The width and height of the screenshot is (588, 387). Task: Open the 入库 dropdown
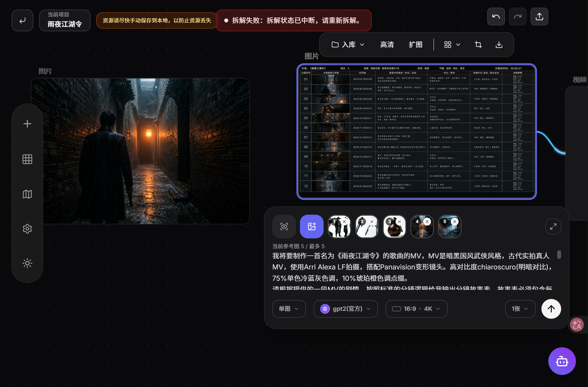(348, 45)
